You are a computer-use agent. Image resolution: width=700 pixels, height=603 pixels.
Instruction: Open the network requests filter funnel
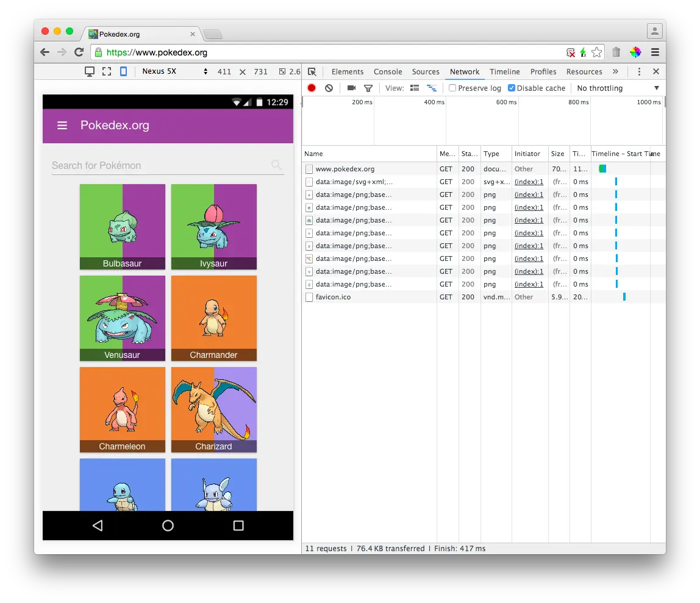coord(368,88)
